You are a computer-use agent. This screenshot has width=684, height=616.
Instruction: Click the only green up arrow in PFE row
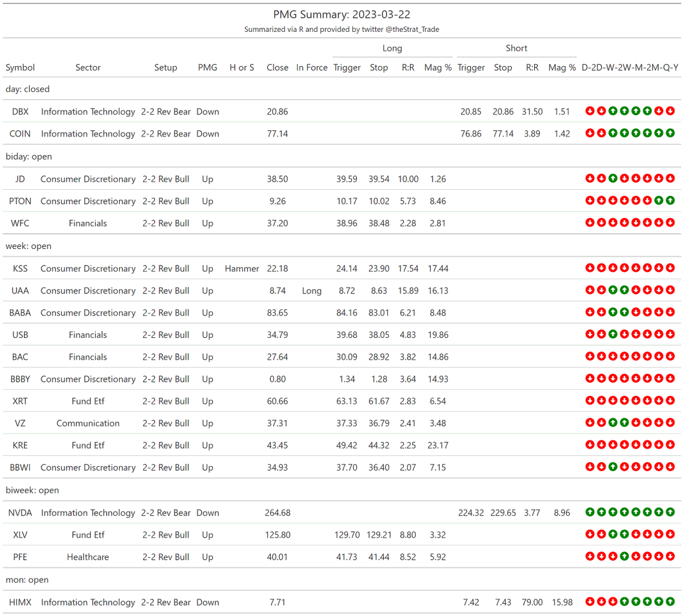point(624,556)
